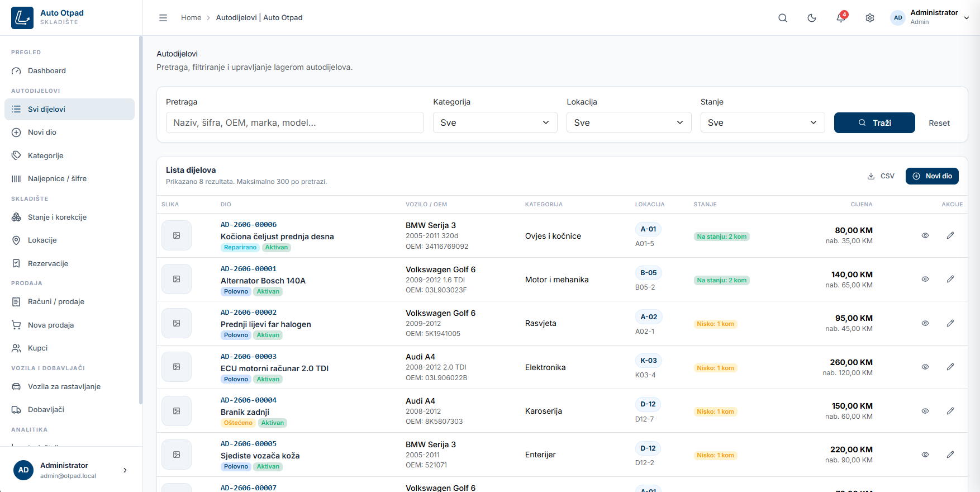980x492 pixels.
Task: Reset the filters
Action: click(x=939, y=123)
